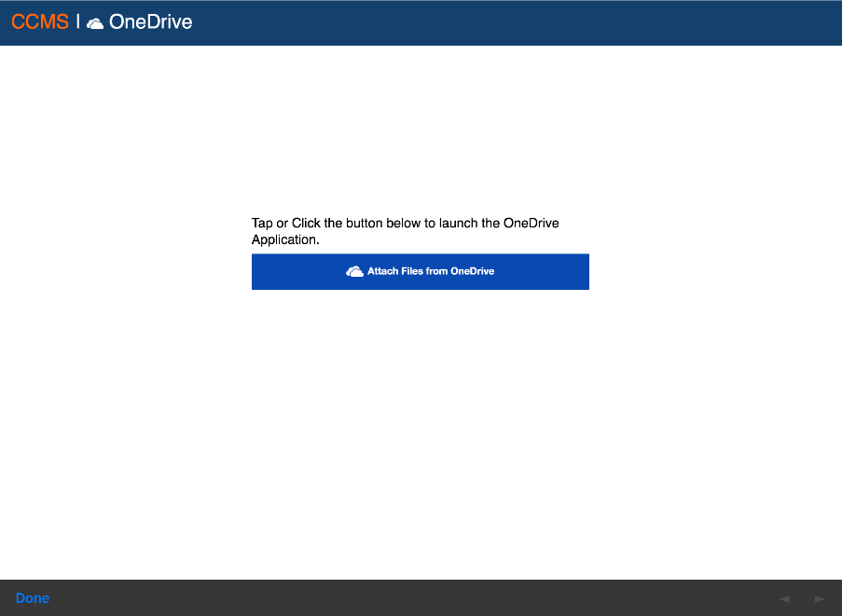Viewport: 842px width, 616px height.
Task: Click the OneDrive title text in the header
Action: (150, 22)
